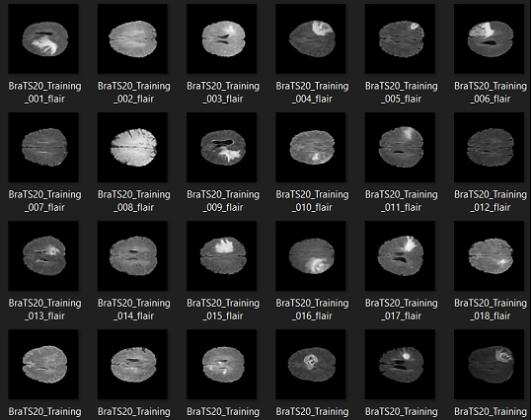Pick BraTS20_Training_009_flair thumbnail
The width and height of the screenshot is (532, 420).
coord(221,148)
